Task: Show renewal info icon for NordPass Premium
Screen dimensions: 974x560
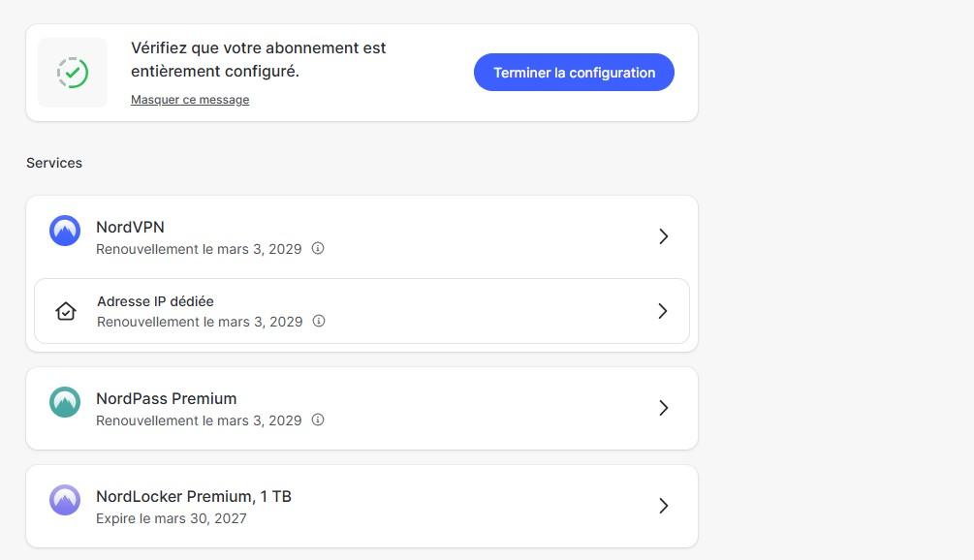Action: (318, 420)
